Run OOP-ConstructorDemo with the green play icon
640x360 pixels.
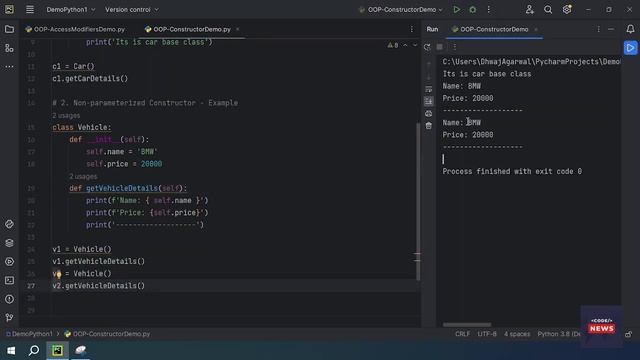(x=456, y=9)
